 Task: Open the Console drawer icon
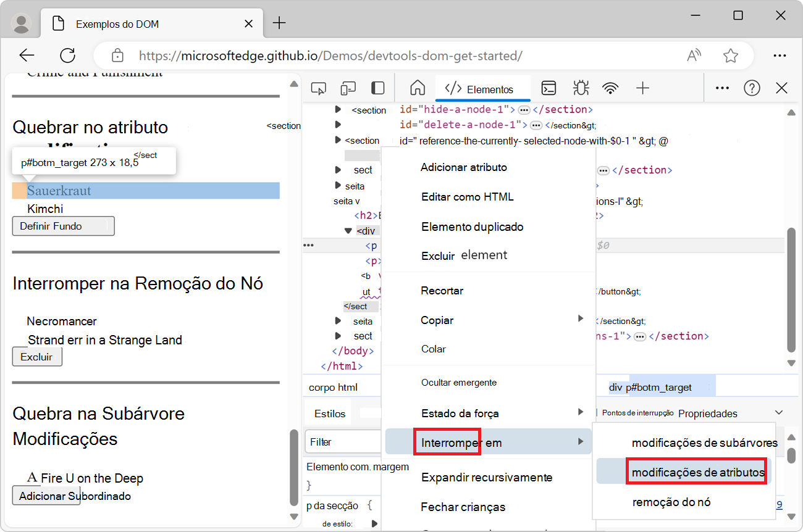tap(549, 88)
